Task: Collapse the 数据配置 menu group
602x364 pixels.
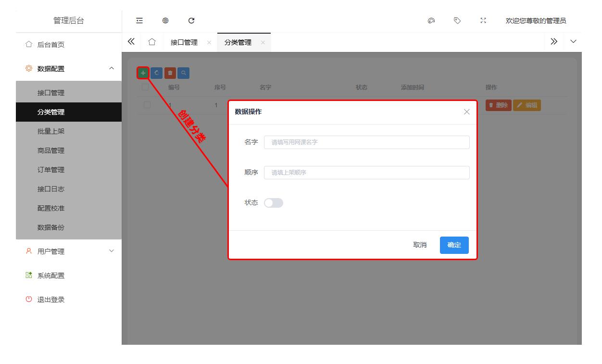Action: pos(69,69)
